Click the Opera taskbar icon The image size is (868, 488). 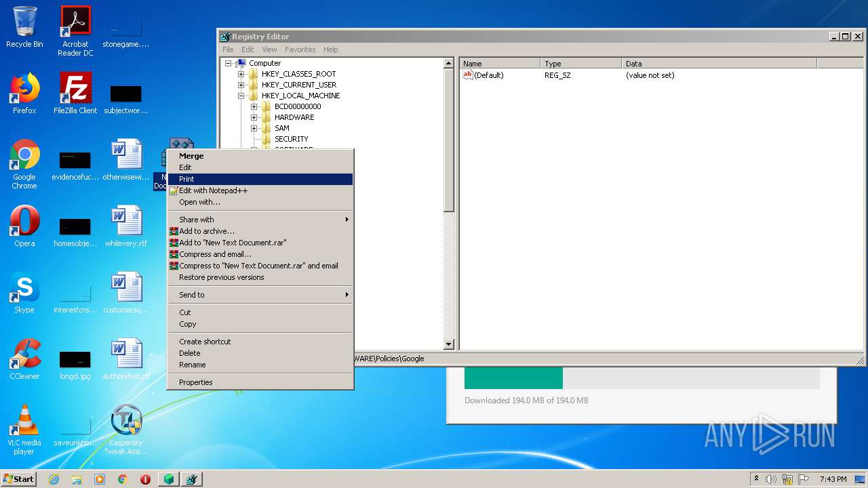(145, 479)
